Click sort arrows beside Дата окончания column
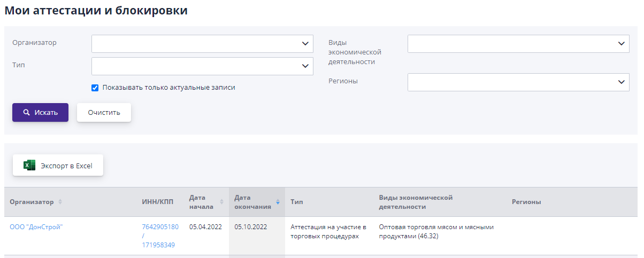 pos(278,202)
